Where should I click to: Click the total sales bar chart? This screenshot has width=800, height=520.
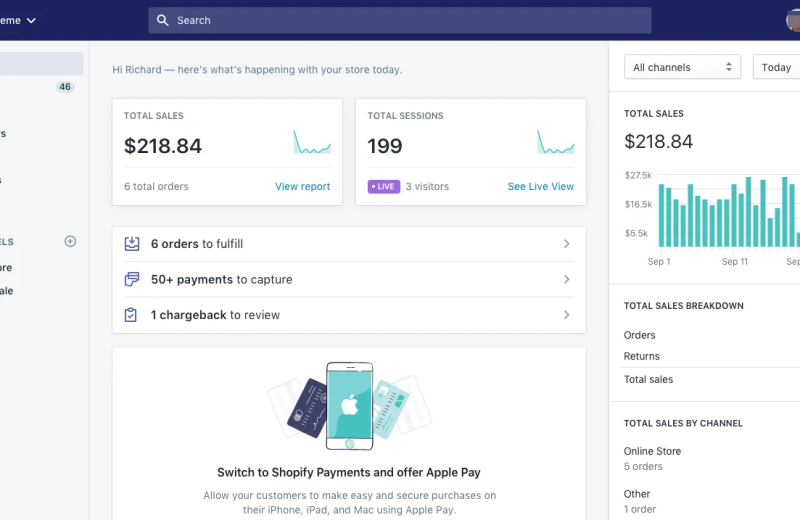[729, 212]
